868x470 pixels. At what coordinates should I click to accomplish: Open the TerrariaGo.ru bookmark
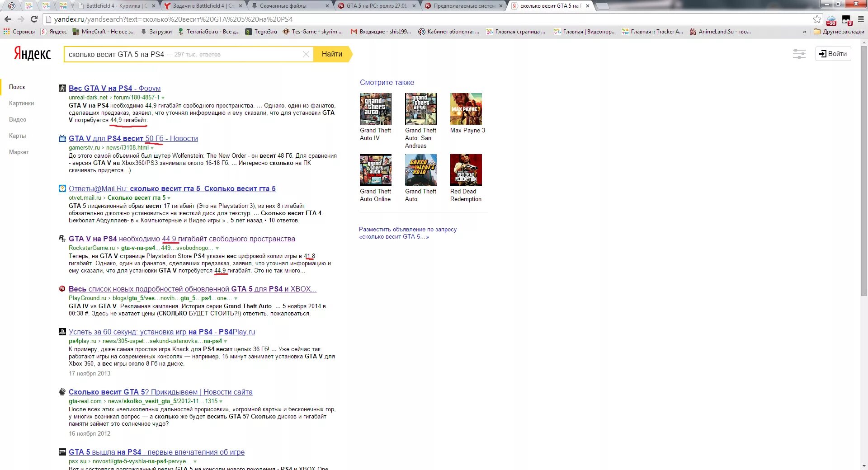tap(209, 32)
